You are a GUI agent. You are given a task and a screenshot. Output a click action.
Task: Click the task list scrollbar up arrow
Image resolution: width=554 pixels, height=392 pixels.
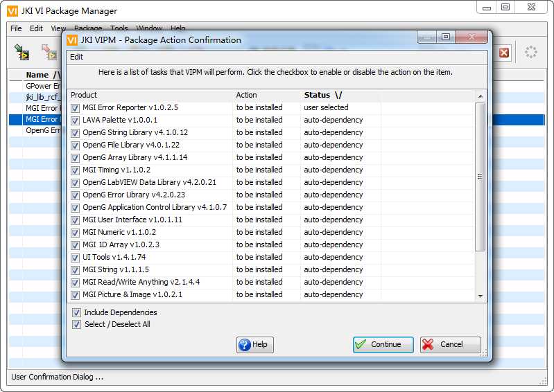click(481, 96)
